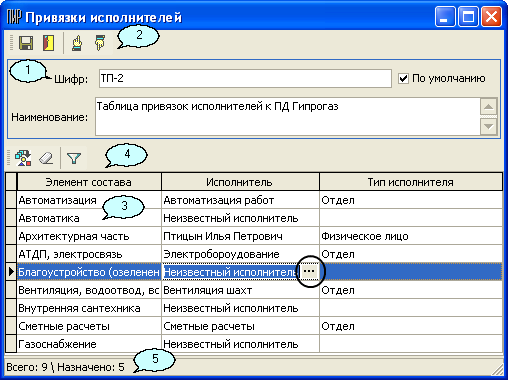508x380 pixels.
Task: Select the АТДП, электросвязь cell
Action: coord(89,254)
